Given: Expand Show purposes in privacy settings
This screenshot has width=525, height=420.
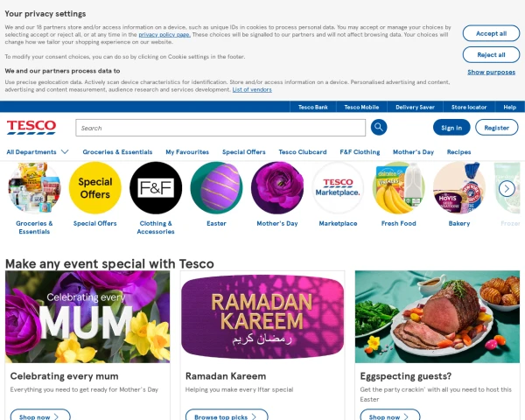Looking at the screenshot, I should [x=491, y=72].
